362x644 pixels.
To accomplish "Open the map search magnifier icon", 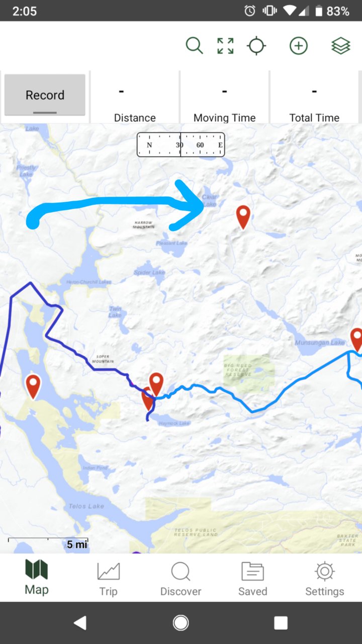I will pyautogui.click(x=194, y=46).
